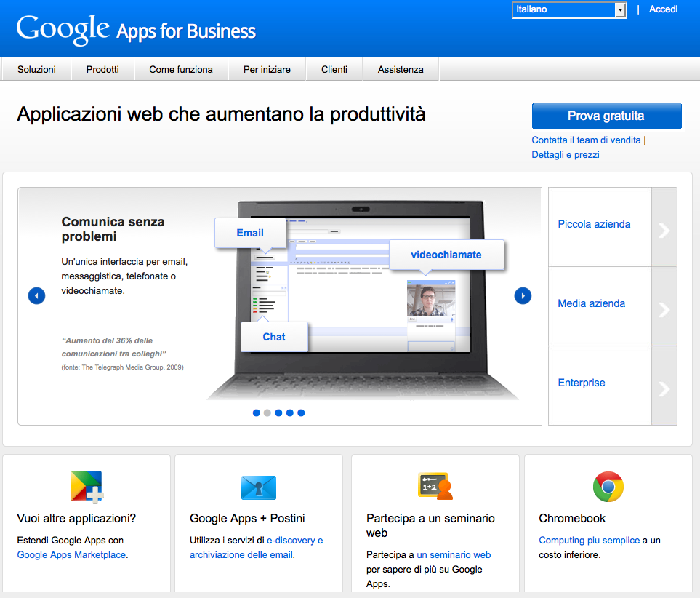700x598 pixels.
Task: Click 'Google Apps + Postini' heading
Action: click(x=247, y=519)
